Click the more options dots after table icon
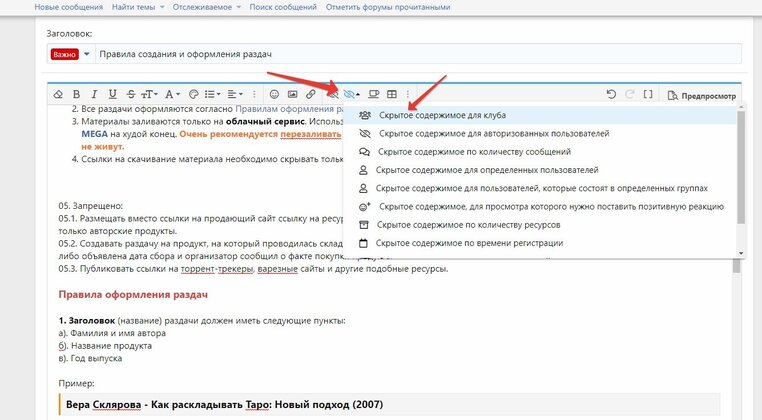The width and height of the screenshot is (762, 420). coord(408,94)
